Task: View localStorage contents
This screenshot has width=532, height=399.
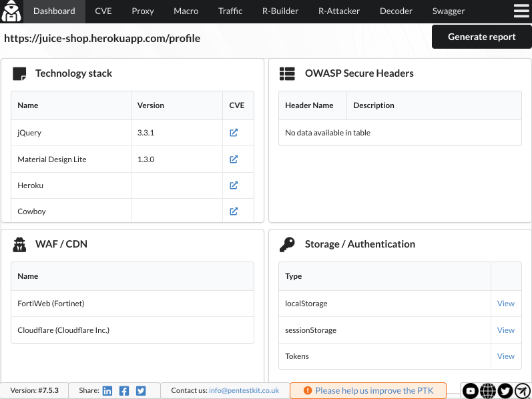Action: [x=505, y=304]
